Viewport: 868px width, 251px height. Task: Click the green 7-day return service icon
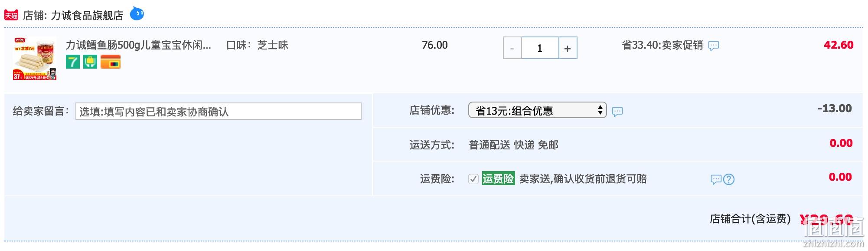point(73,62)
